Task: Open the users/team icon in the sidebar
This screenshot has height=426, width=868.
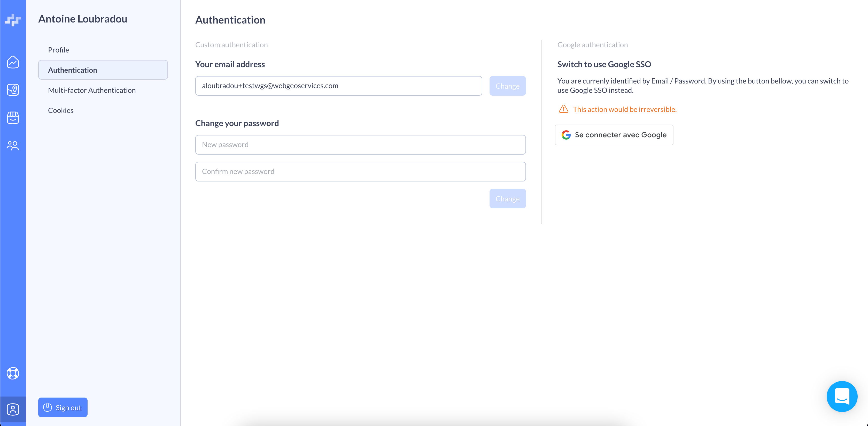Action: (x=13, y=146)
